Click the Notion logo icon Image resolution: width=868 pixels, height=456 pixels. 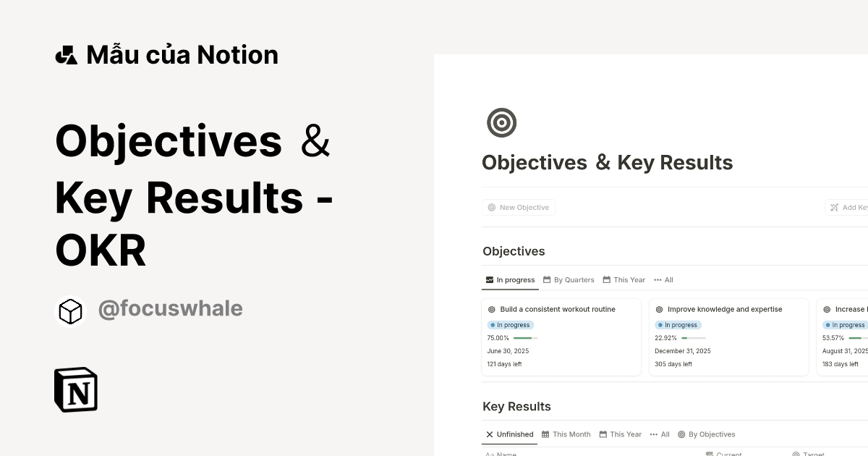coord(76,389)
